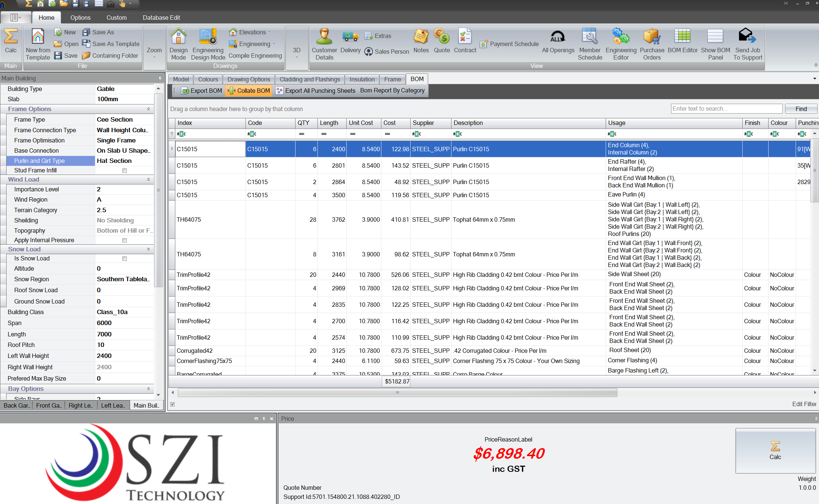Viewport: 819px width, 504px height.
Task: Tick the Is Snow Load checkbox
Action: [125, 259]
